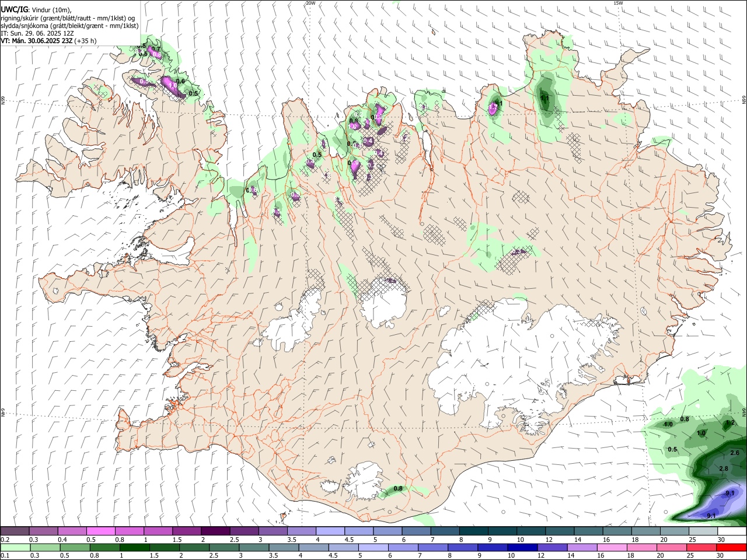Click the snow legend swatch between 1 and 1.5
The width and height of the screenshot is (747, 560).
pyautogui.click(x=158, y=531)
